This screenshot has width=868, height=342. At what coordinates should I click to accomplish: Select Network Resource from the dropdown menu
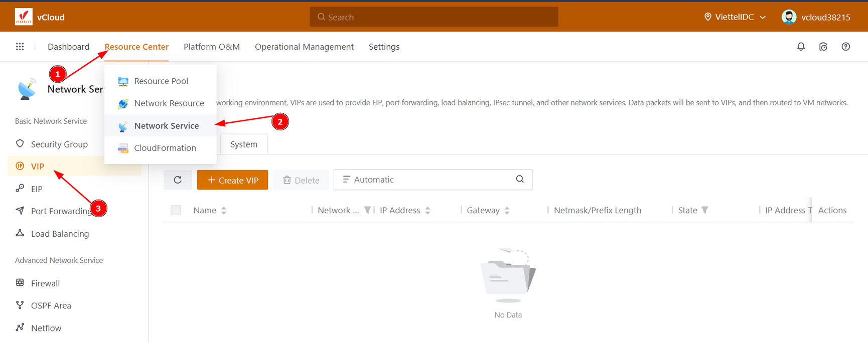click(169, 103)
